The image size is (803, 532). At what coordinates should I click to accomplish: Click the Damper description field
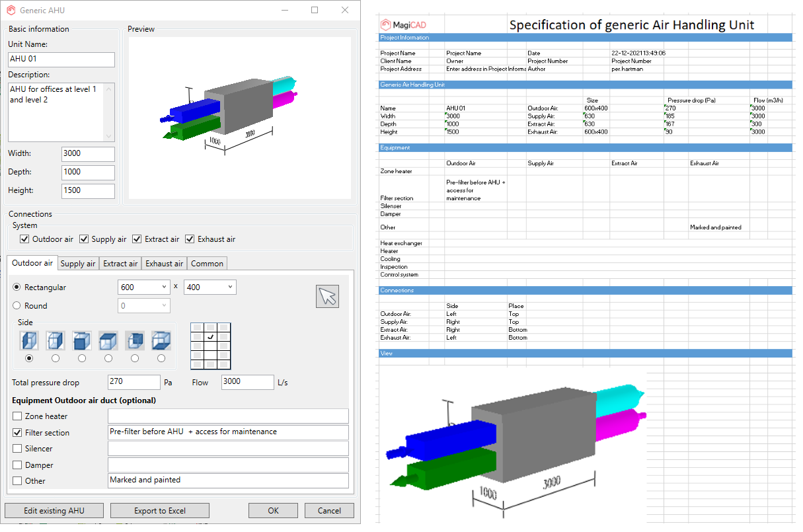(x=228, y=465)
